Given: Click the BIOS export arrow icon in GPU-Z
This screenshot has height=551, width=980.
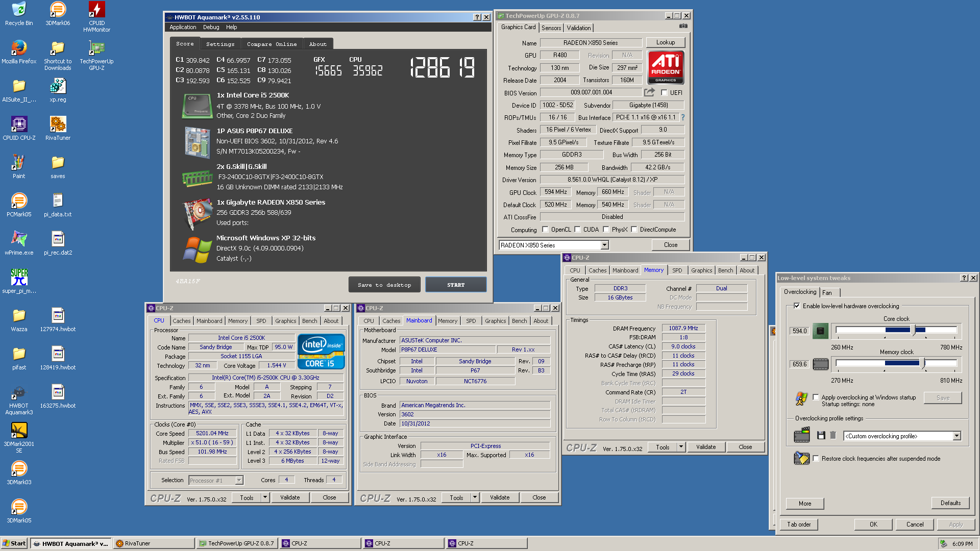Looking at the screenshot, I should pos(649,92).
